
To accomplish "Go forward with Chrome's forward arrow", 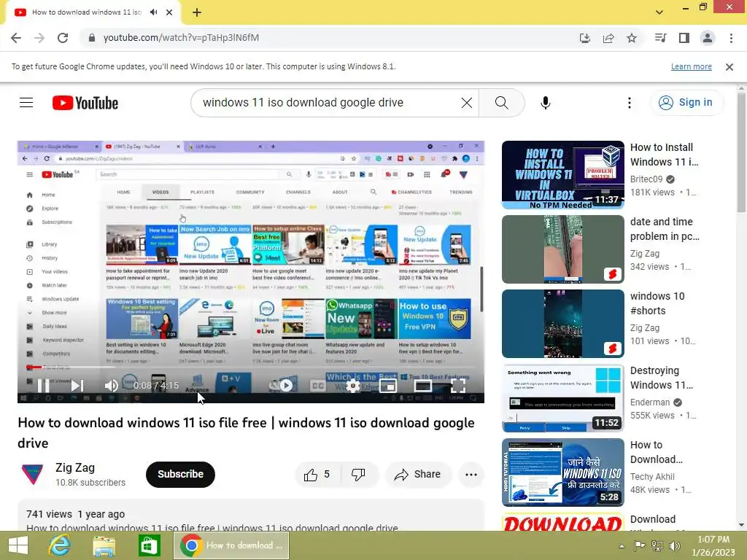I will tap(39, 38).
